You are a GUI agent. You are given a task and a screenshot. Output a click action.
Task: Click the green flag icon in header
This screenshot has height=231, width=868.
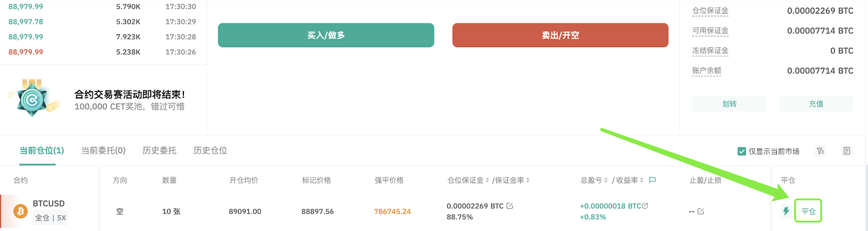coord(653,180)
